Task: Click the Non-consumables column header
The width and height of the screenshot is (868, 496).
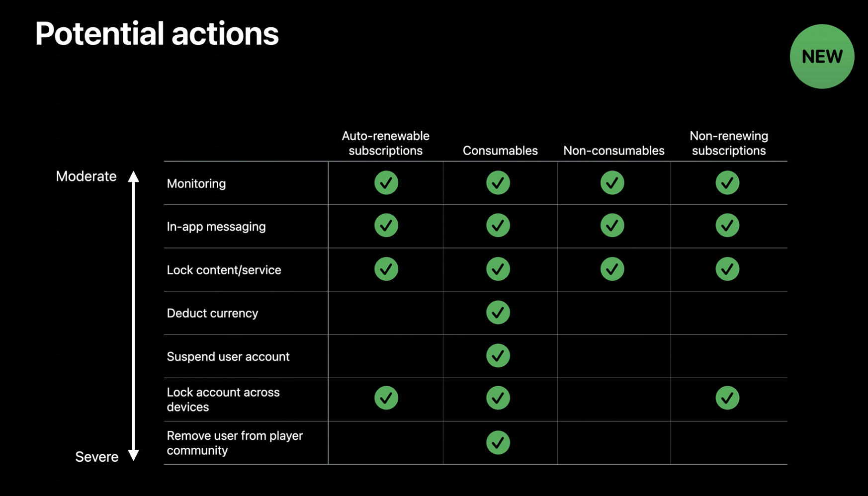Action: pos(613,151)
